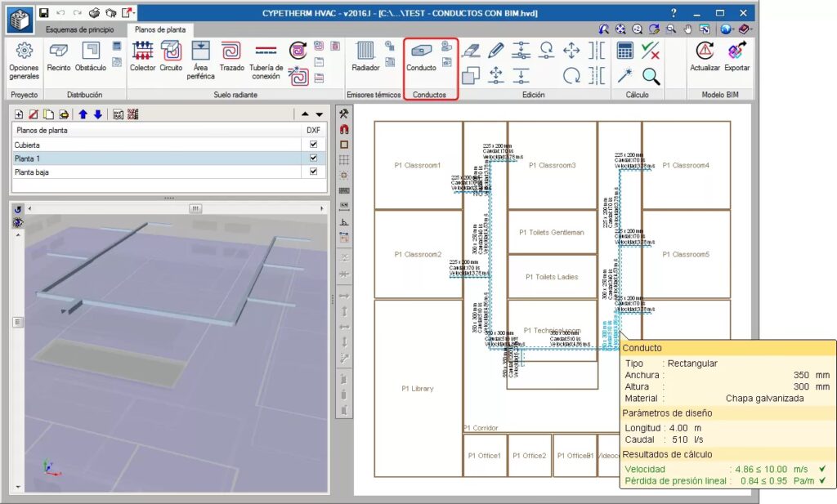Uncheck DXF checkbox for Cubierta
The height and width of the screenshot is (504, 837).
click(313, 145)
